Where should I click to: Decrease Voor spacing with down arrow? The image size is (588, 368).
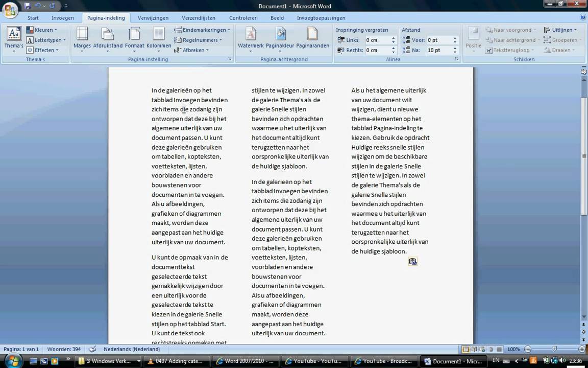[455, 42]
